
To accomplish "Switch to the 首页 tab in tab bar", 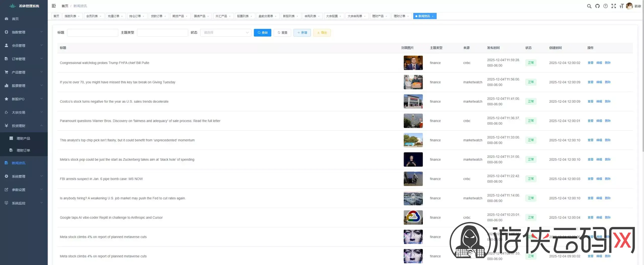I will 56,16.
